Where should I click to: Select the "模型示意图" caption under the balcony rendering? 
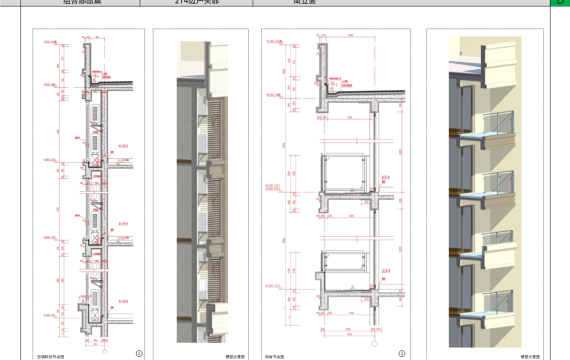coord(530,357)
